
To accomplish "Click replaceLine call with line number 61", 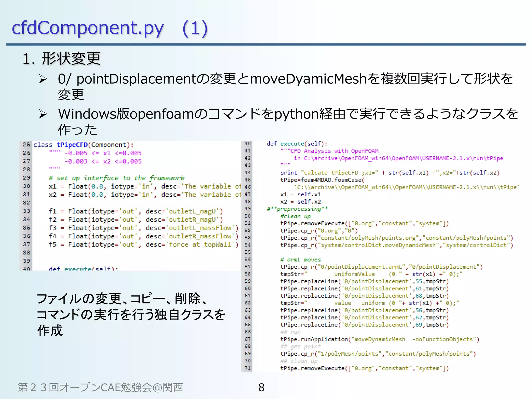I will click(x=364, y=289).
